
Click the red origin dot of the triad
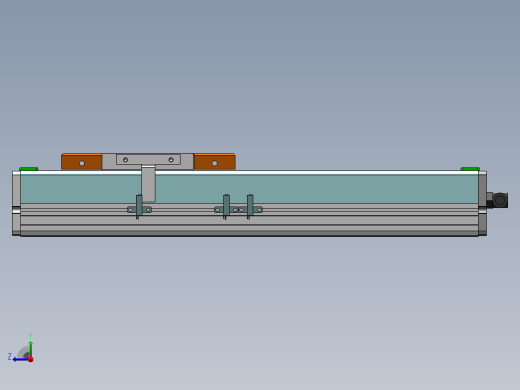point(31,359)
